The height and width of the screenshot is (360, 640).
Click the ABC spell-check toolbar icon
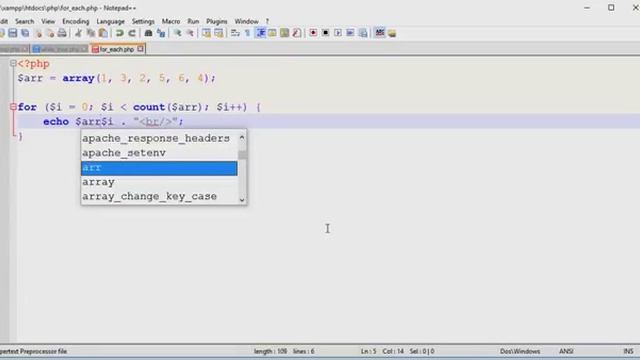(x=380, y=33)
